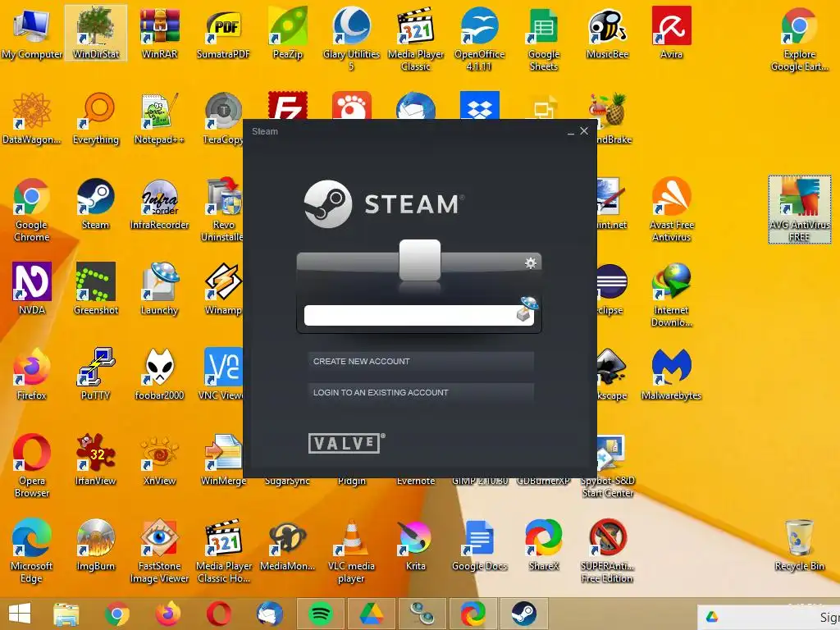Open File Explorer from the taskbar
Screen dimensions: 840x630
66,614
